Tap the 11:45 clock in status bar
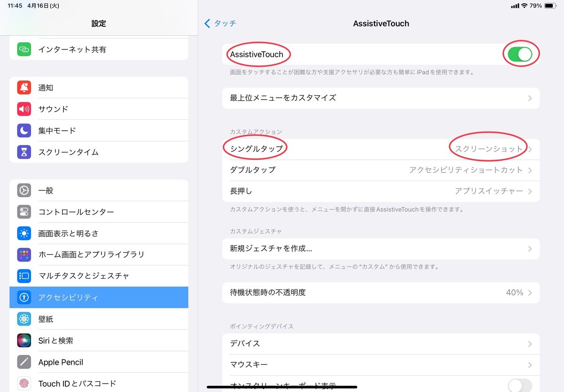The height and width of the screenshot is (392, 564). click(x=15, y=6)
